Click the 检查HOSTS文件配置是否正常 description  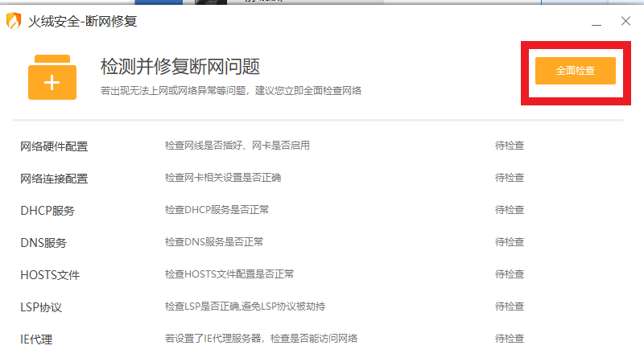(x=229, y=274)
